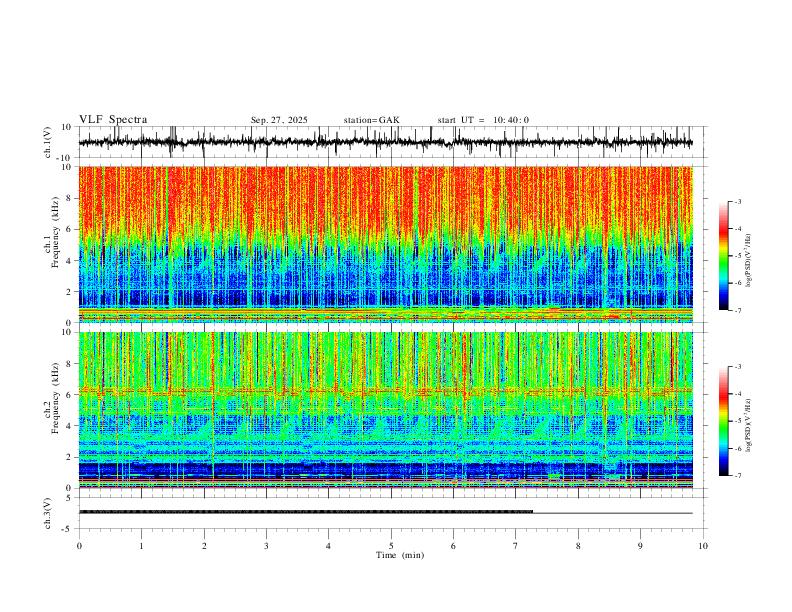Click the ch.2 spectrogram color scale bar

[723, 421]
